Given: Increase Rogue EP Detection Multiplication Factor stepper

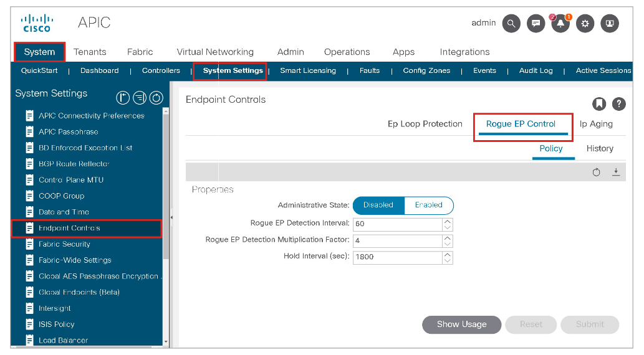Looking at the screenshot, I should [447, 237].
